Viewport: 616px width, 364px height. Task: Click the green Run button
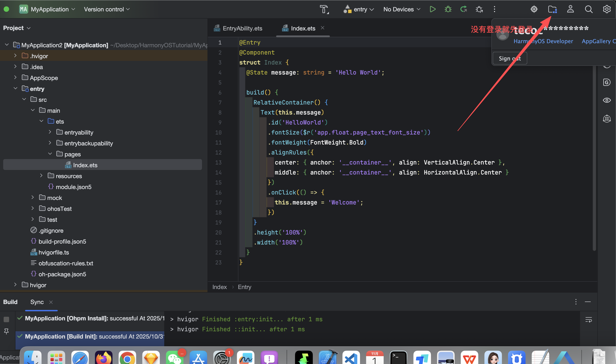point(433,9)
